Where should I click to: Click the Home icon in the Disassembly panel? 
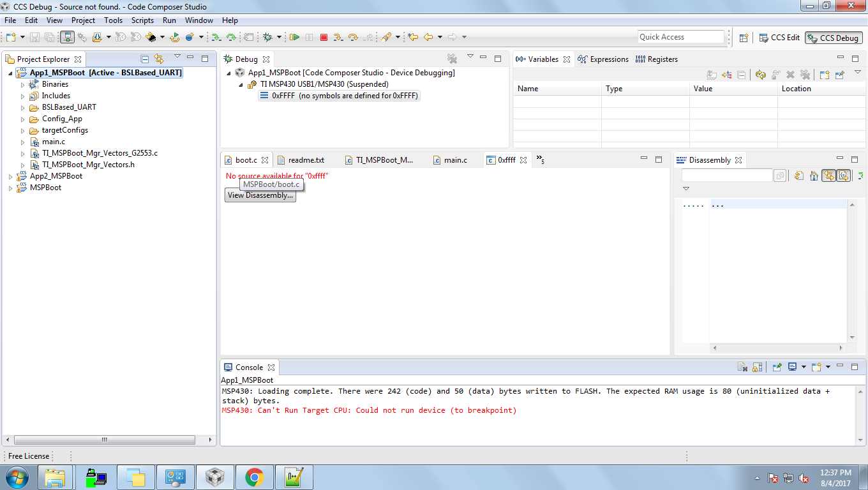(x=814, y=175)
